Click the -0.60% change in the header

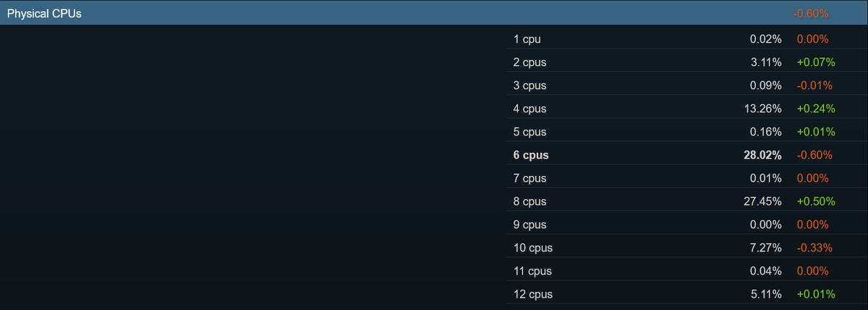point(811,14)
